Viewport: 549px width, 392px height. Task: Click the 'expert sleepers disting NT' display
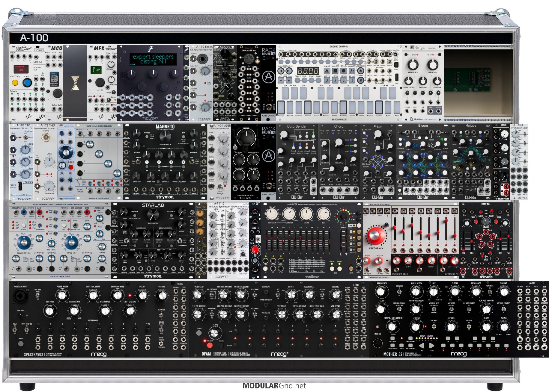click(x=153, y=59)
